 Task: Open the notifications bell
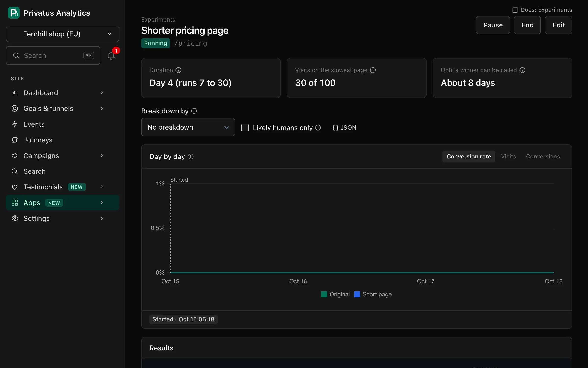tap(111, 56)
